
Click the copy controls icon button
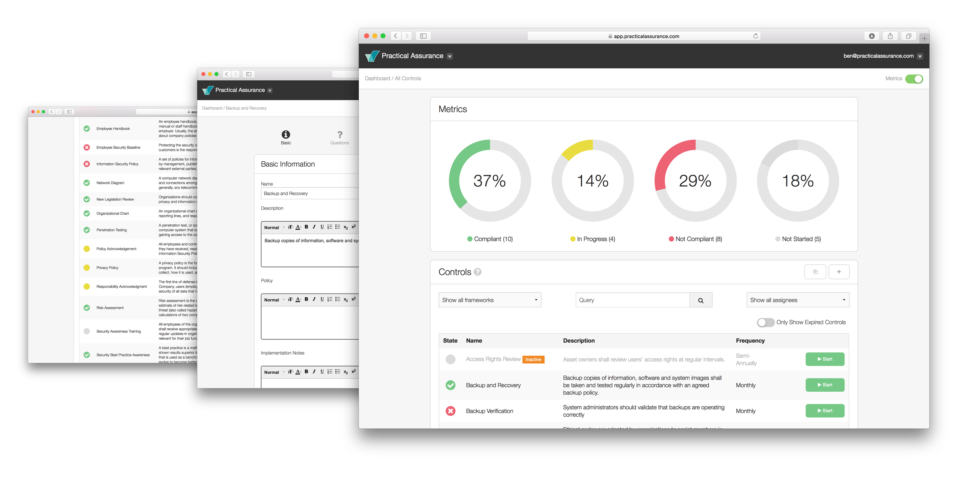[x=815, y=272]
